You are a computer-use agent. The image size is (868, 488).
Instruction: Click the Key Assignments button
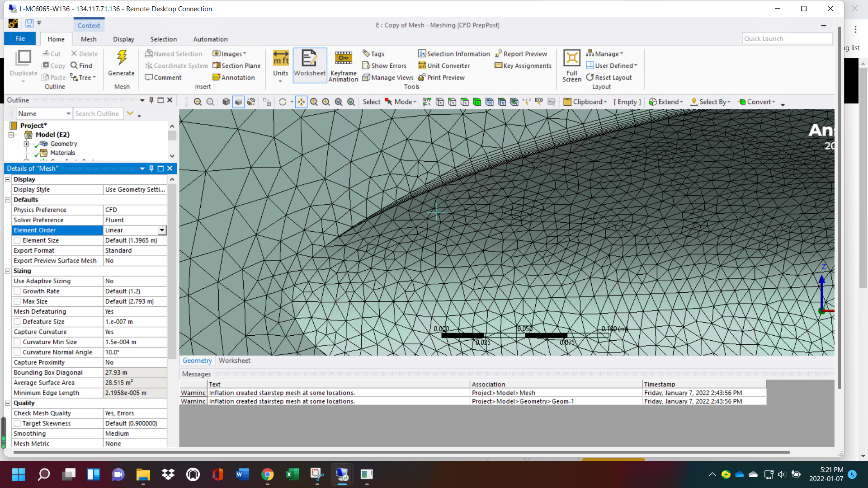(x=523, y=66)
